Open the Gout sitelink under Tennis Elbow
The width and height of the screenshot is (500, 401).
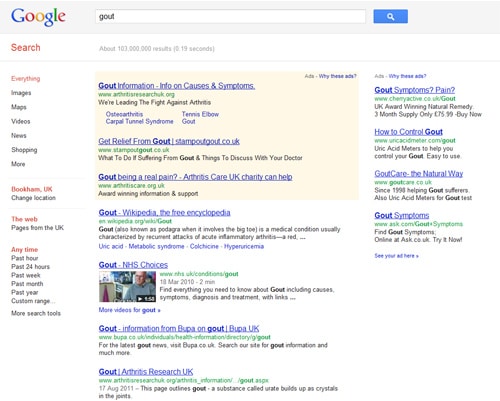(x=188, y=122)
